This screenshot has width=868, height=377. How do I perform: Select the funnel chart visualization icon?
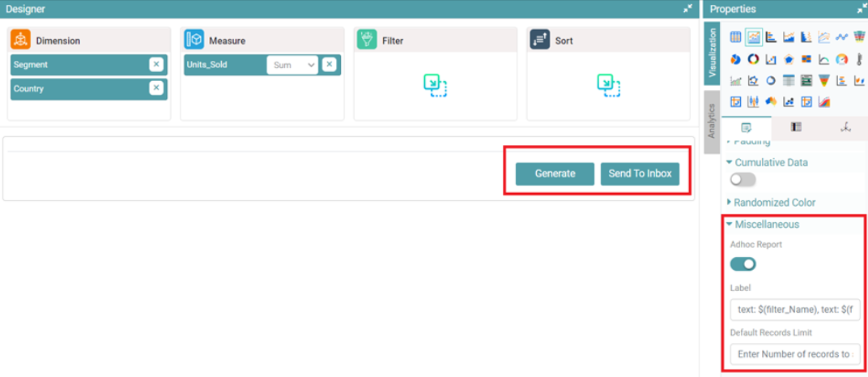tap(824, 80)
